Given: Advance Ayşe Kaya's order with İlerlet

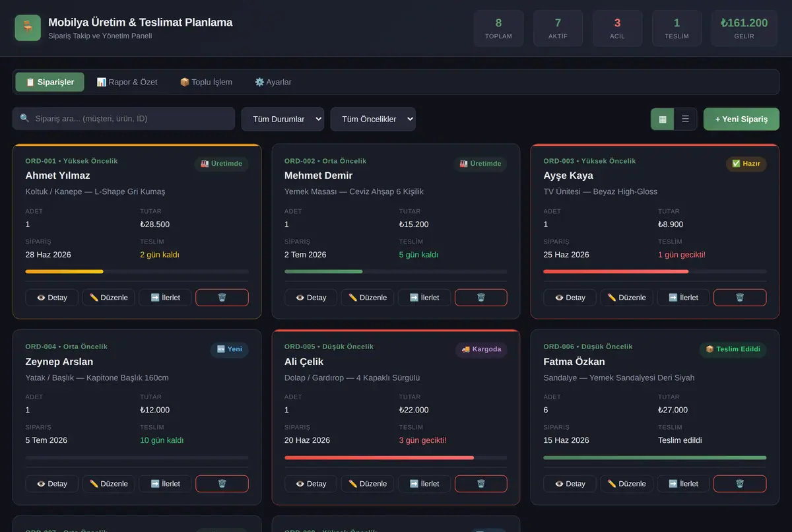Looking at the screenshot, I should (x=683, y=298).
